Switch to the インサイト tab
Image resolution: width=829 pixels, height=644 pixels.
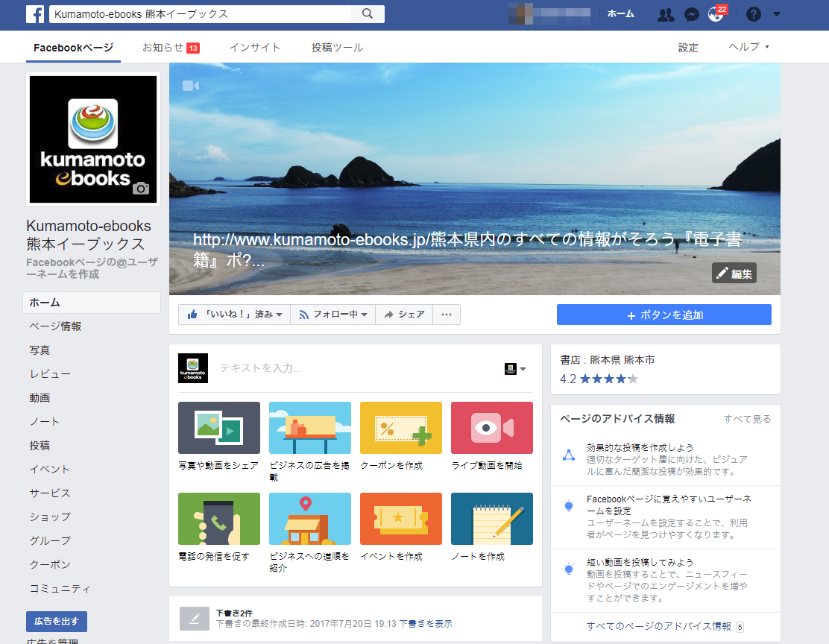tap(255, 48)
